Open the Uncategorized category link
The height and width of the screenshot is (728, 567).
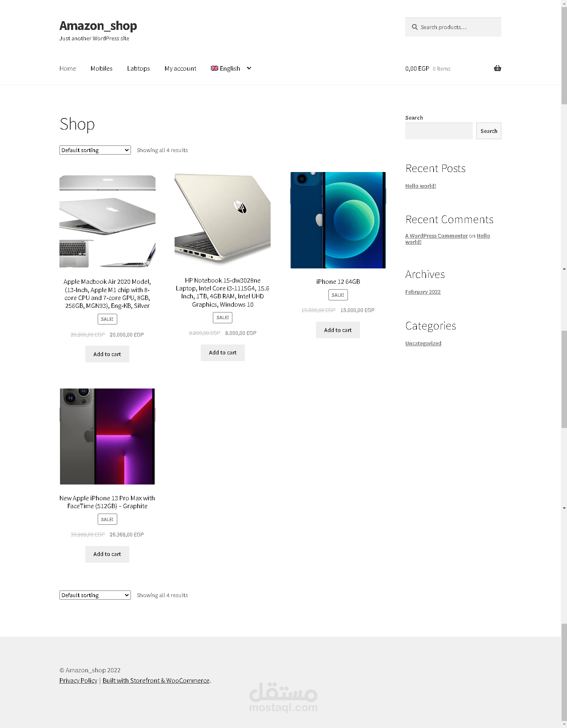[423, 343]
